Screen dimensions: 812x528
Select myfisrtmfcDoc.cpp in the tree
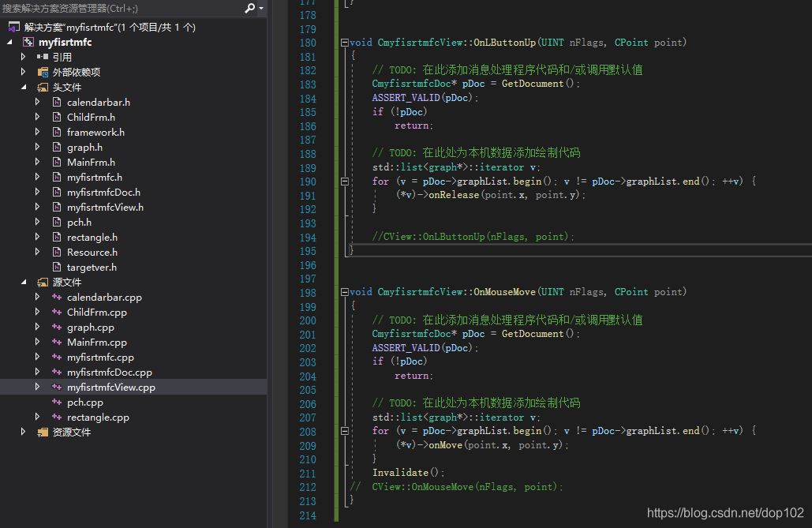coord(109,373)
